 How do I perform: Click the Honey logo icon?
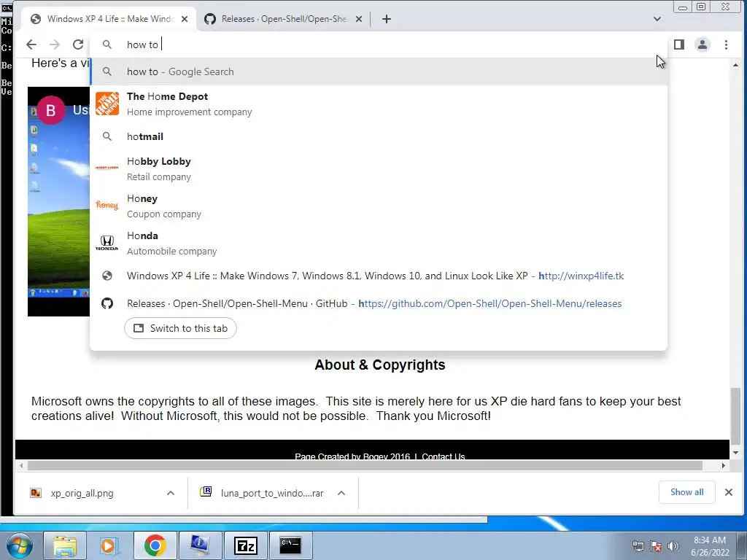[107, 205]
